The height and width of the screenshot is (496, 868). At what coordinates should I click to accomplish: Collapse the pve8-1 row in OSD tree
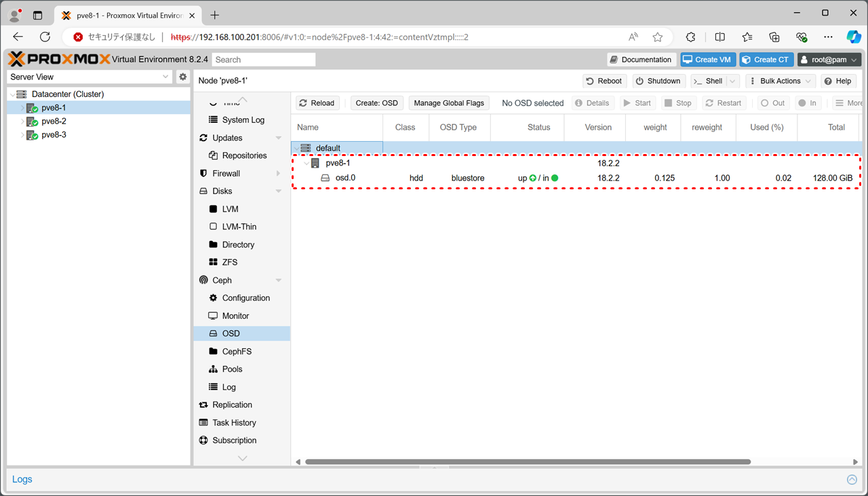306,164
